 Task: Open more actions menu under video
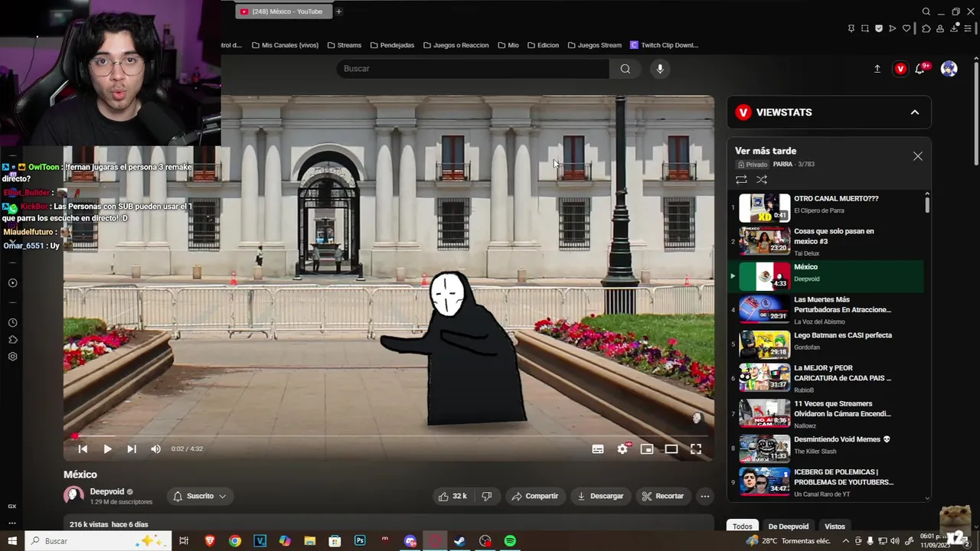click(x=705, y=496)
